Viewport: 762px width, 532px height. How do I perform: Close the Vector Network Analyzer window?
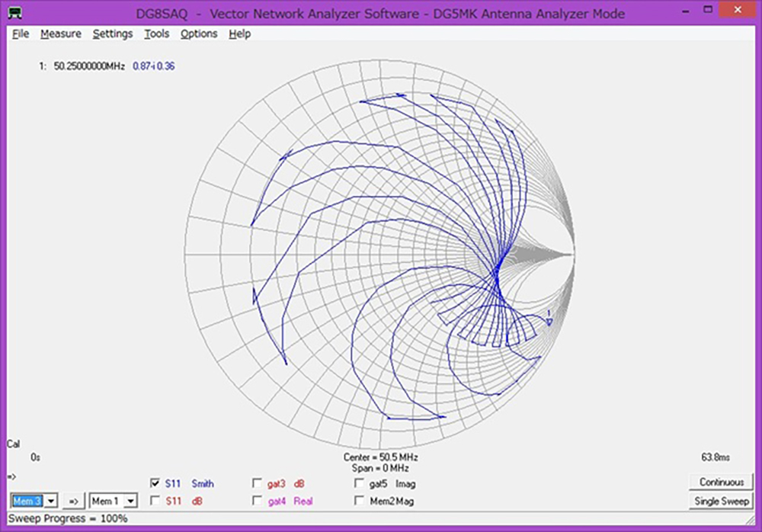click(x=745, y=13)
